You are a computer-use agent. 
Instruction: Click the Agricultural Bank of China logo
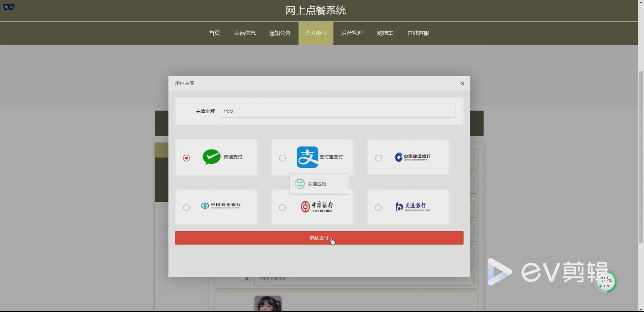pos(221,205)
